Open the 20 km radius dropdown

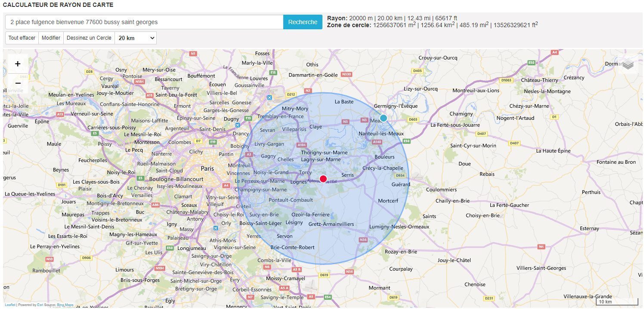pos(136,38)
